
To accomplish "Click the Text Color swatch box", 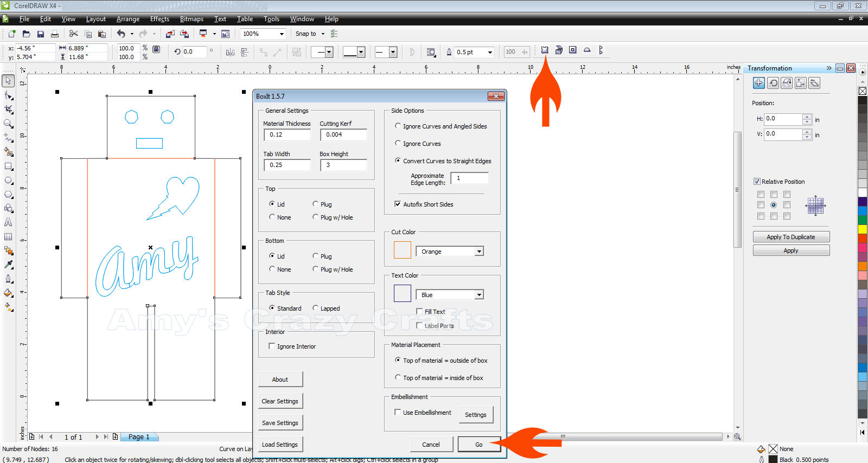I will pyautogui.click(x=402, y=293).
